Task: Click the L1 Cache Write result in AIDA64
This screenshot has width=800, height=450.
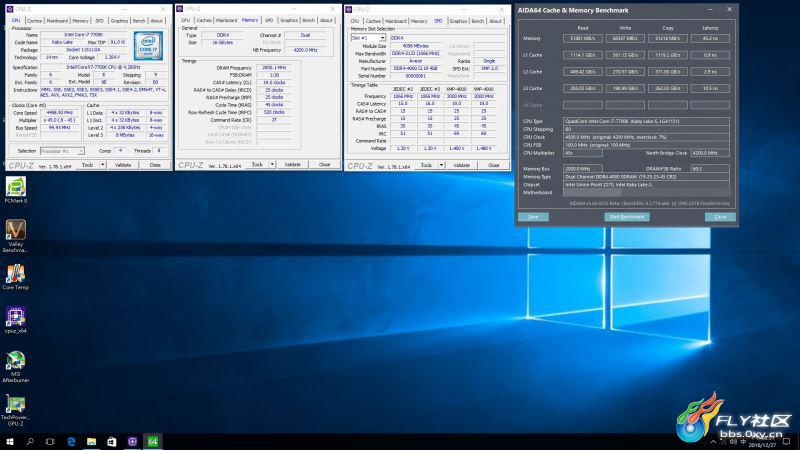Action: 625,55
